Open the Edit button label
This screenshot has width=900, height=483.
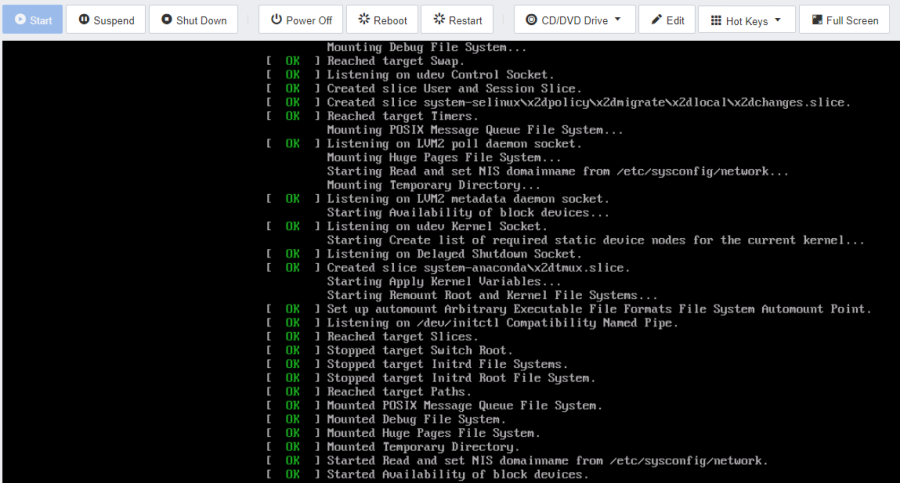(x=675, y=20)
